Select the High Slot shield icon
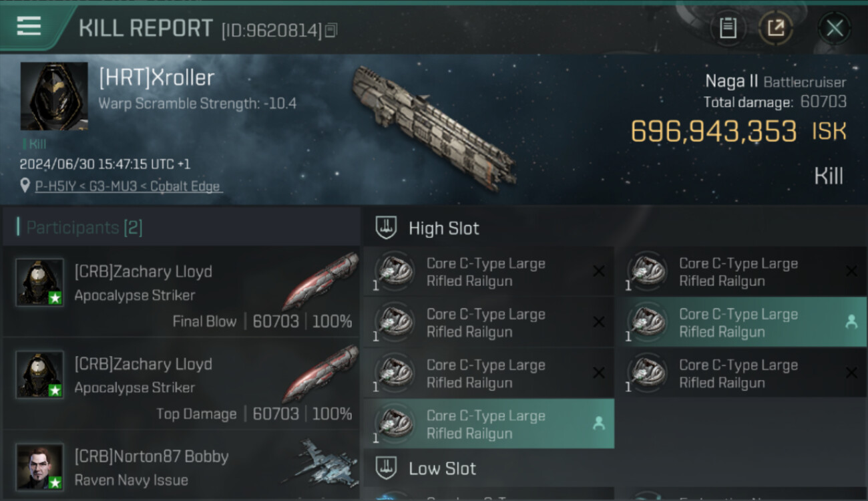Viewport: 868px width, 501px height. (387, 228)
